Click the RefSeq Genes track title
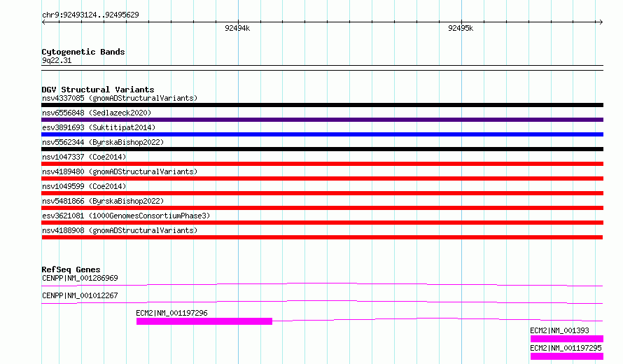623x364 pixels. coord(71,269)
